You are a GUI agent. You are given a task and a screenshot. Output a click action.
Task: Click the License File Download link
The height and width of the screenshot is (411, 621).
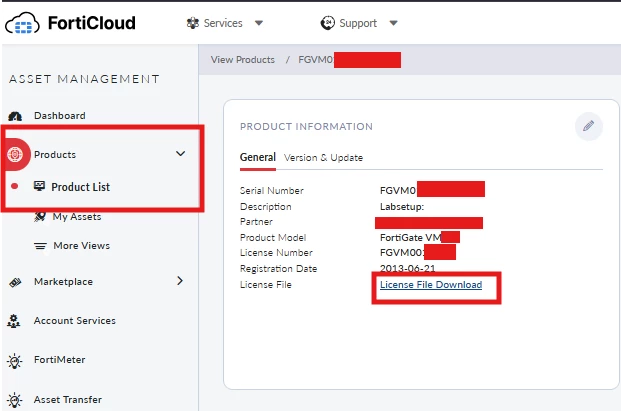point(431,285)
